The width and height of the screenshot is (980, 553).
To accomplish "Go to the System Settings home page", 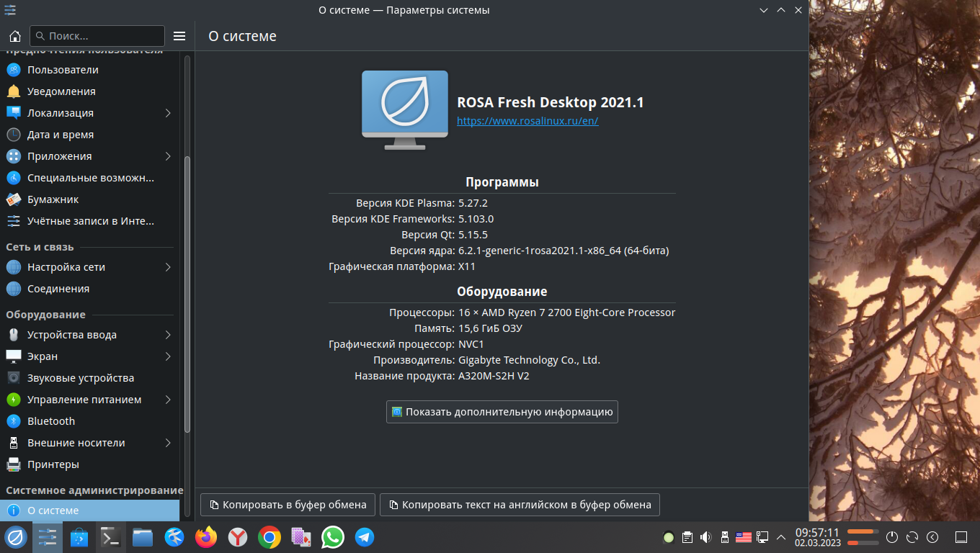I will pyautogui.click(x=14, y=36).
